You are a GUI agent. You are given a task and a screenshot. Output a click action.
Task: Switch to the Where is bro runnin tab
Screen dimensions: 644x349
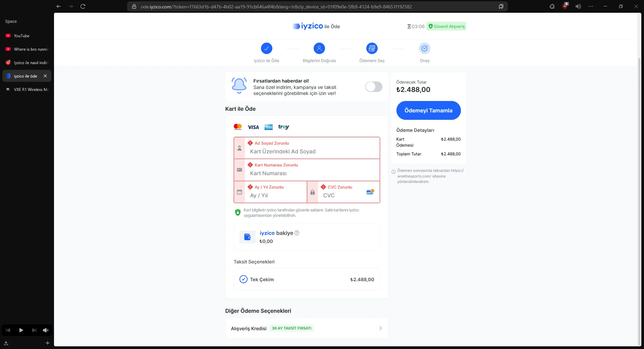click(27, 49)
